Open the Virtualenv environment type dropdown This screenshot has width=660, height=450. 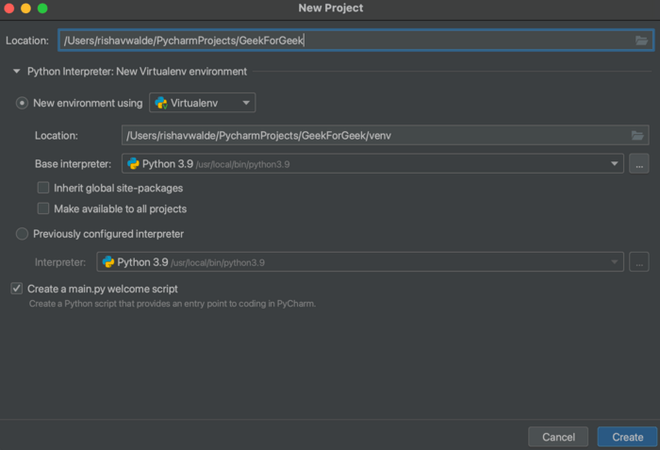202,103
